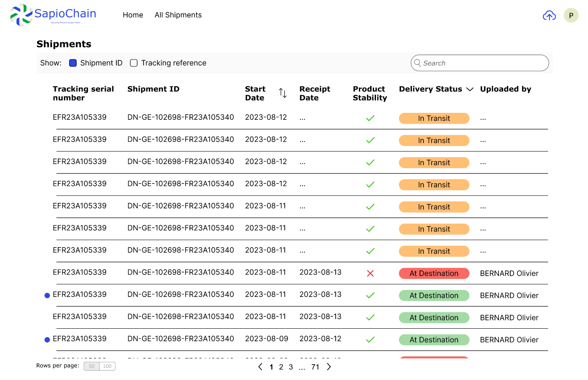Viewport: 588px width, 380px height.
Task: Jump to page 71
Action: point(315,367)
